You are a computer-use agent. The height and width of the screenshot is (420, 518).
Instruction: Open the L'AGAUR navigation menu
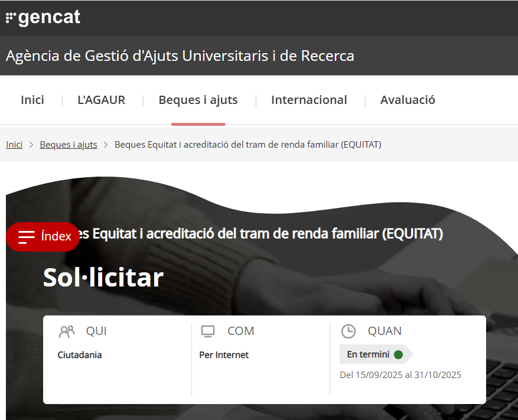click(x=101, y=100)
